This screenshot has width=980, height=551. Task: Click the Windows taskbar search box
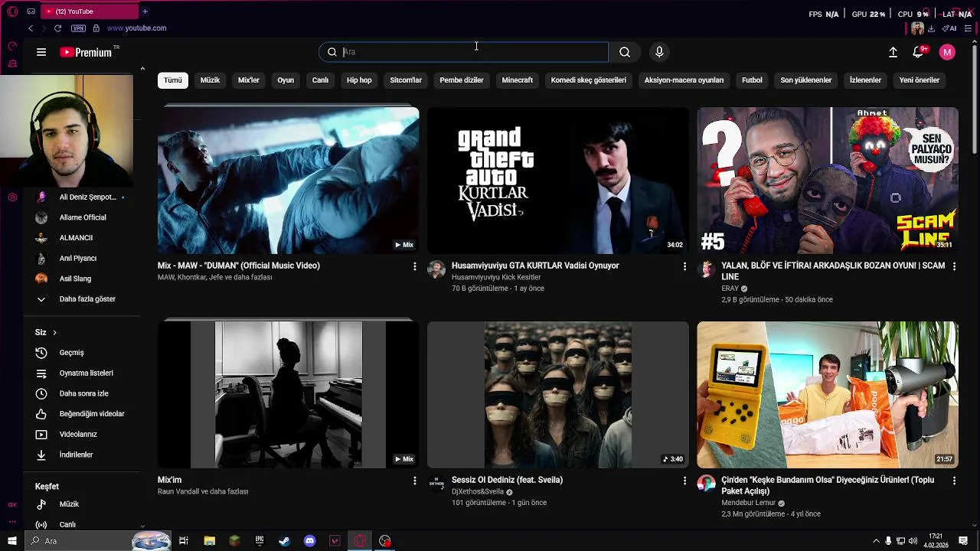coord(98,541)
